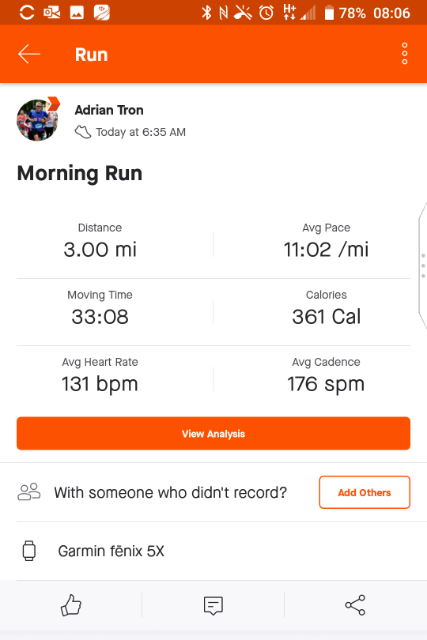Tap the running shoe icon
The height and width of the screenshot is (640, 427).
pos(83,132)
